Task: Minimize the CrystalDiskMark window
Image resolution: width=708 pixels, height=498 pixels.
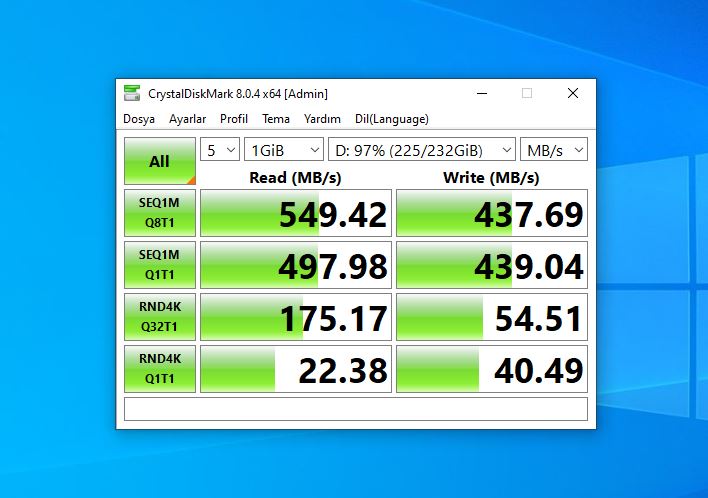Action: [482, 93]
